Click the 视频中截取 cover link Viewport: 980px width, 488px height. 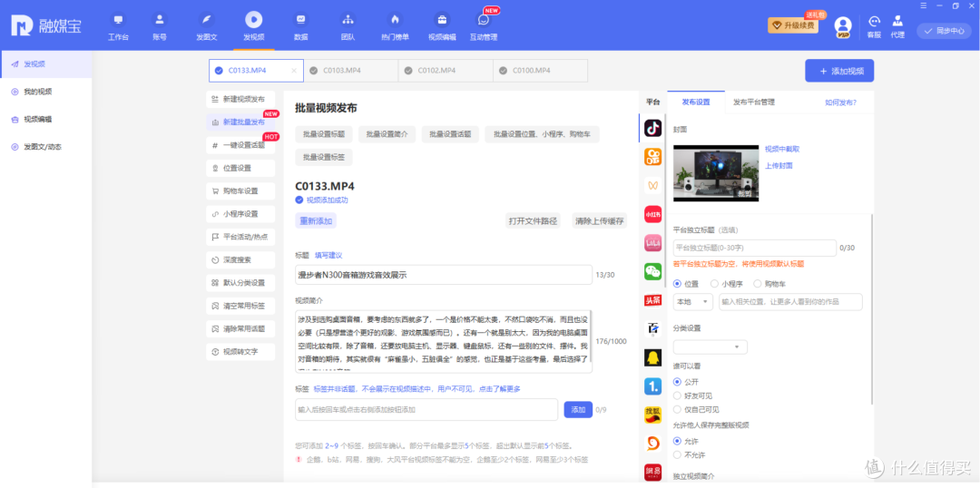tap(782, 150)
